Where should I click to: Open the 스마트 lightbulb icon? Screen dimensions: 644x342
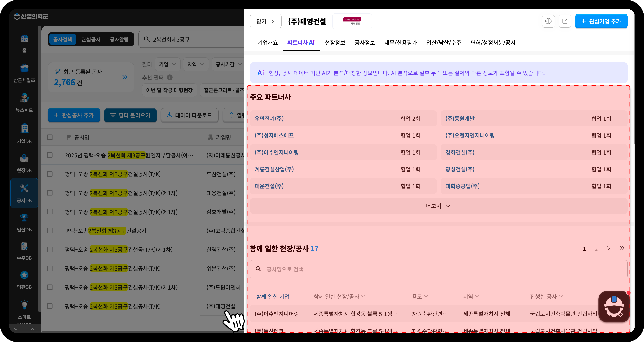point(24,304)
